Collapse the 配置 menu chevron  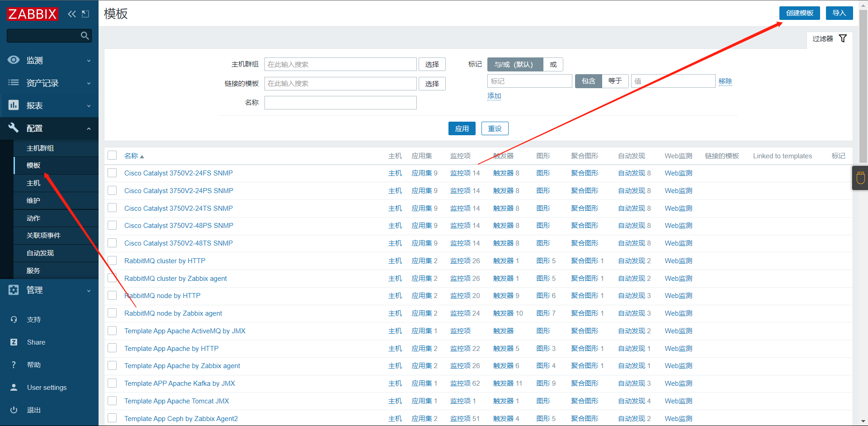pyautogui.click(x=89, y=128)
